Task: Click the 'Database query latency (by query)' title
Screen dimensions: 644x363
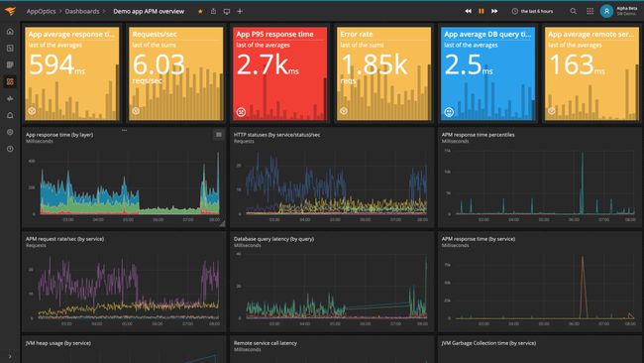Action: click(273, 239)
